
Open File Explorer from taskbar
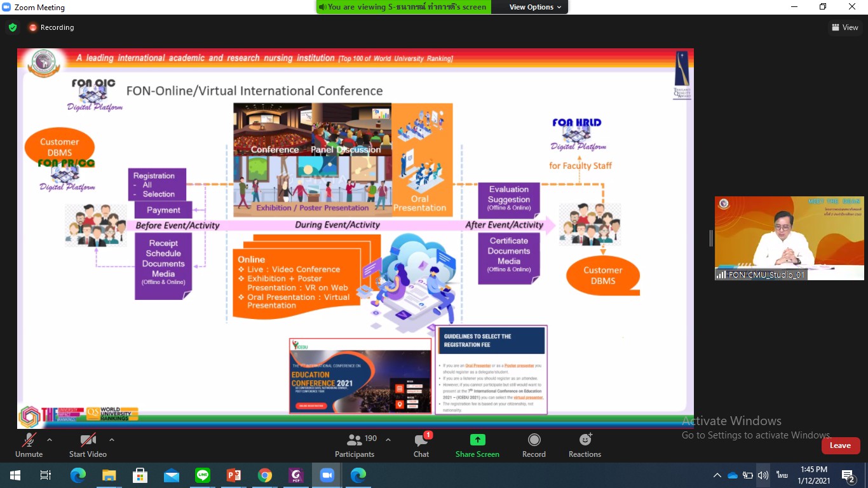tap(109, 475)
